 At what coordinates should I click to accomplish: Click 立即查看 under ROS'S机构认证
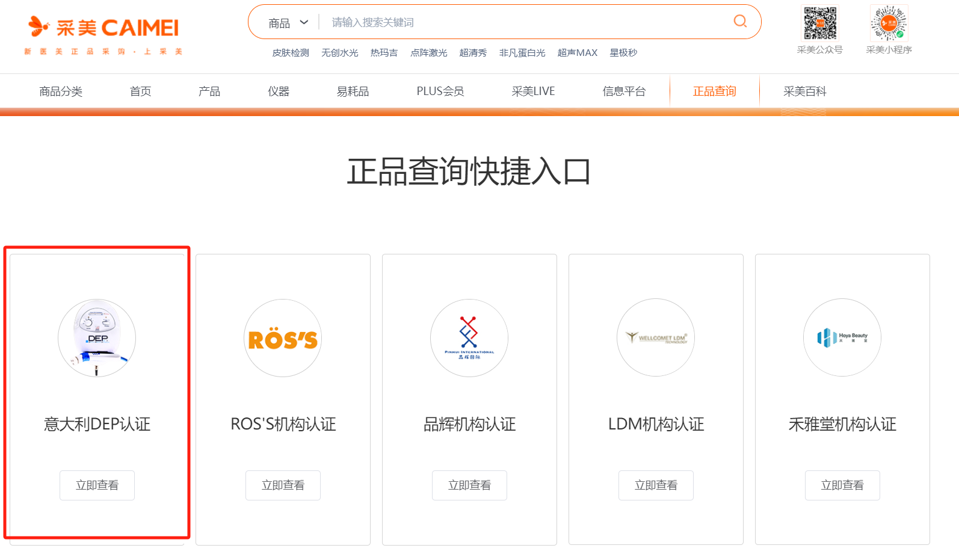coord(283,485)
